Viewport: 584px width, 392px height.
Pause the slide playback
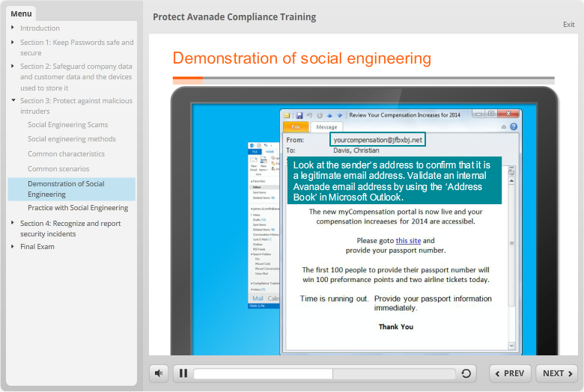point(183,373)
